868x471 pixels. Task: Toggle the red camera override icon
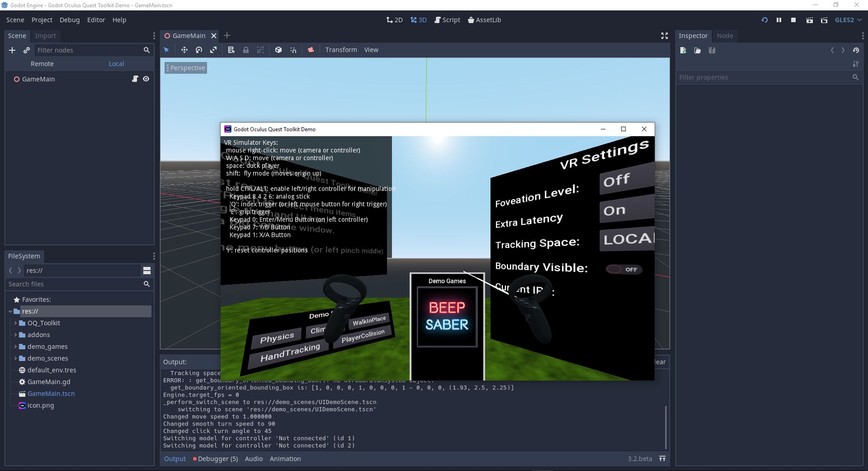(311, 50)
